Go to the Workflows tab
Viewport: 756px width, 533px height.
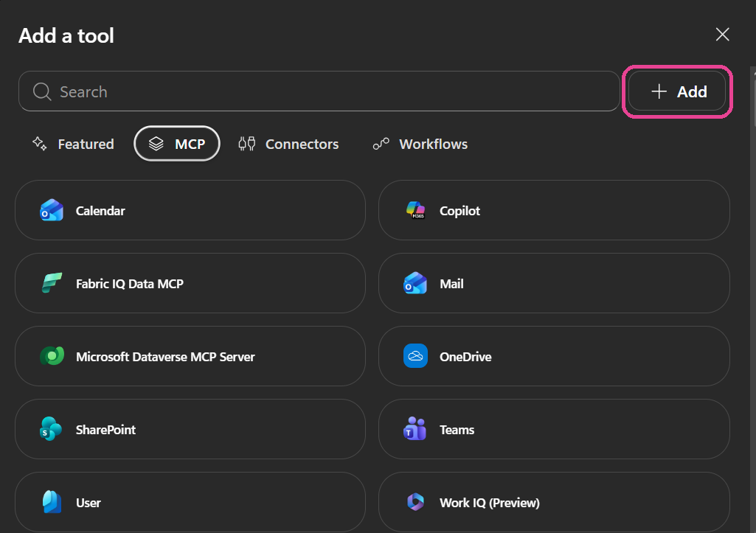420,144
